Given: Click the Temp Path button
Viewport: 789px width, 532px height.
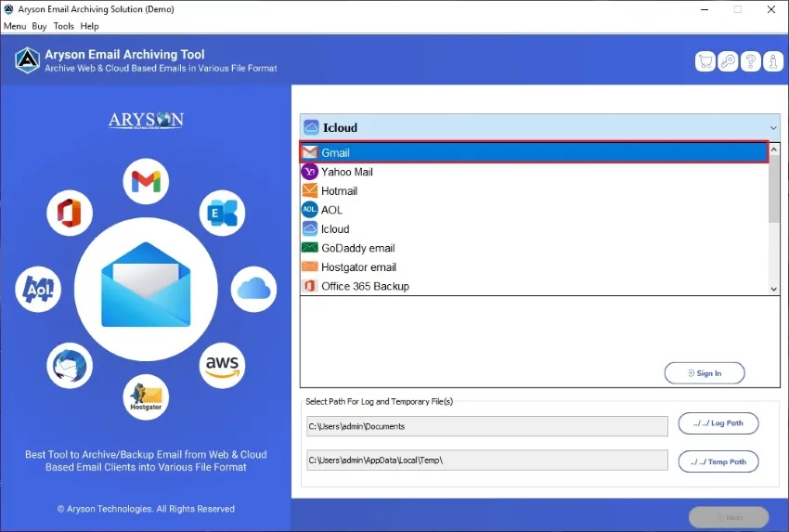Looking at the screenshot, I should click(x=718, y=461).
